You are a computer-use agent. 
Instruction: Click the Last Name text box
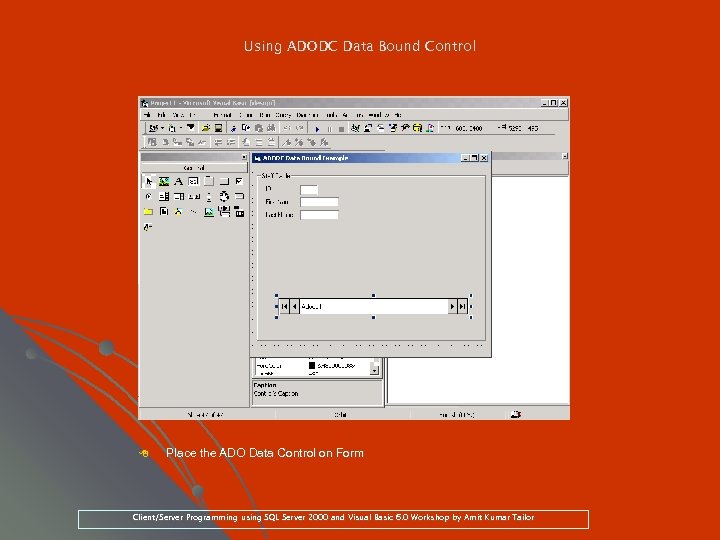click(319, 214)
